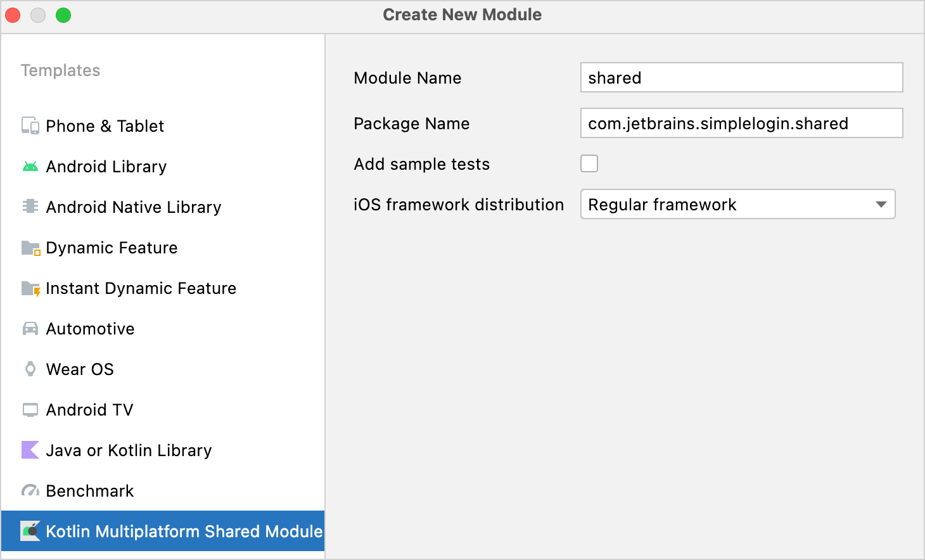925x560 pixels.
Task: Click the Automotive car icon
Action: [x=29, y=328]
